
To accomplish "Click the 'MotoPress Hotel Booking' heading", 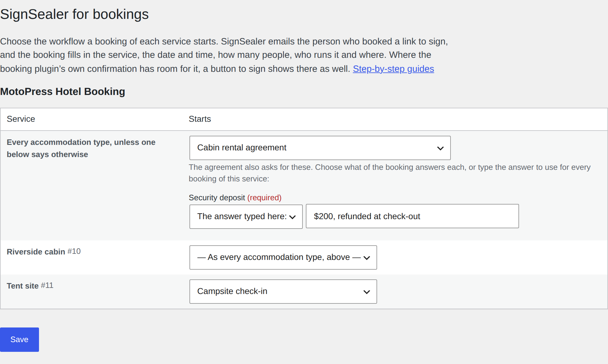I will pos(62,92).
